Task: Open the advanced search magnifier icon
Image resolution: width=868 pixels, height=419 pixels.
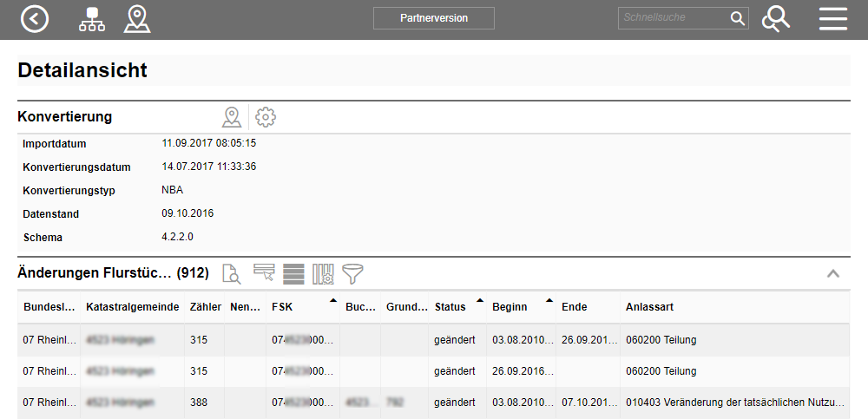Action: (775, 19)
